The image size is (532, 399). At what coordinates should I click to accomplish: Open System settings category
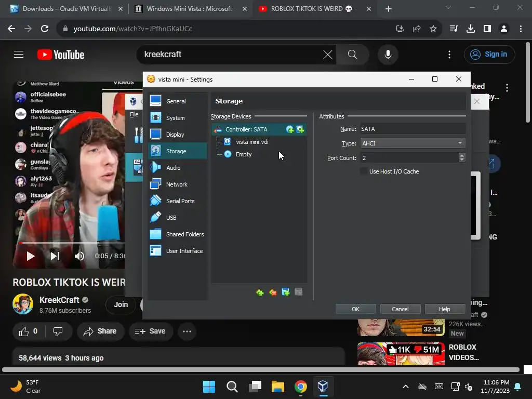pos(178,118)
